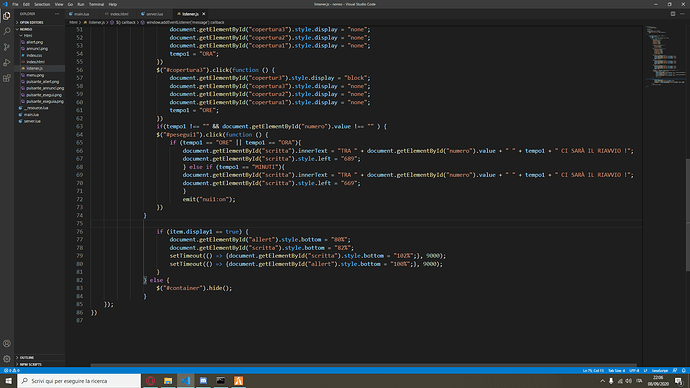Switch to the index.html tab
The height and width of the screenshot is (388, 690).
119,14
